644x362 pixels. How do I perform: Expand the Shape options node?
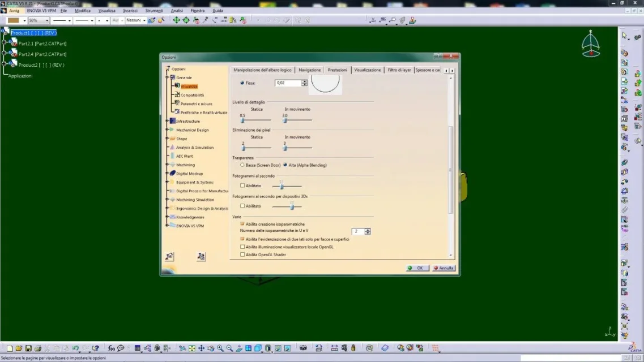[167, 139]
